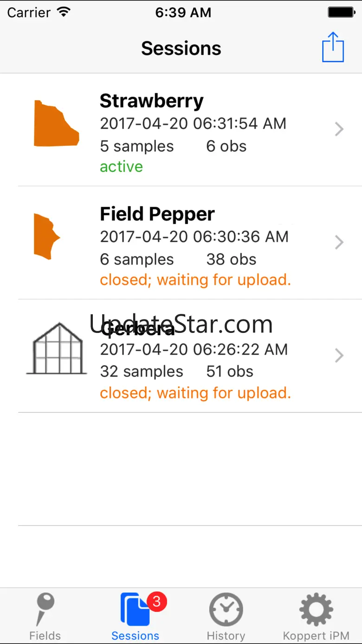Click the Strawberry orange field shape

[56, 124]
